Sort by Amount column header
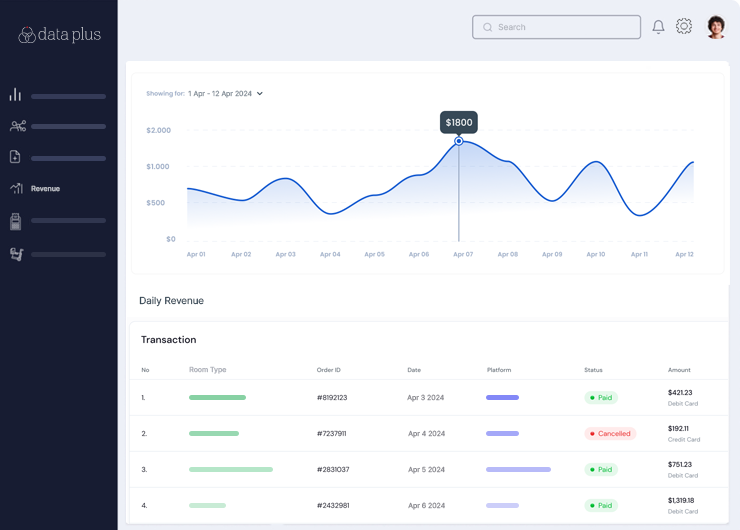Image resolution: width=740 pixels, height=530 pixels. [x=679, y=370]
